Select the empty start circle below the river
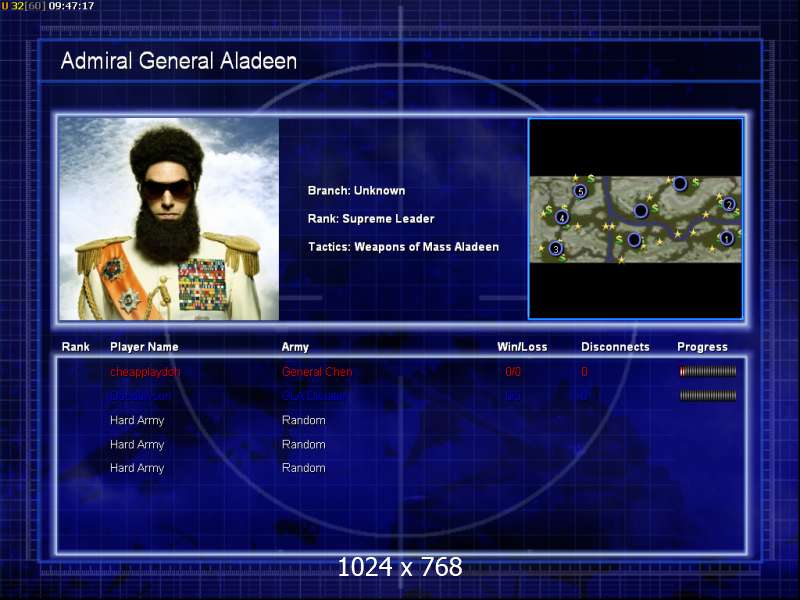 634,239
